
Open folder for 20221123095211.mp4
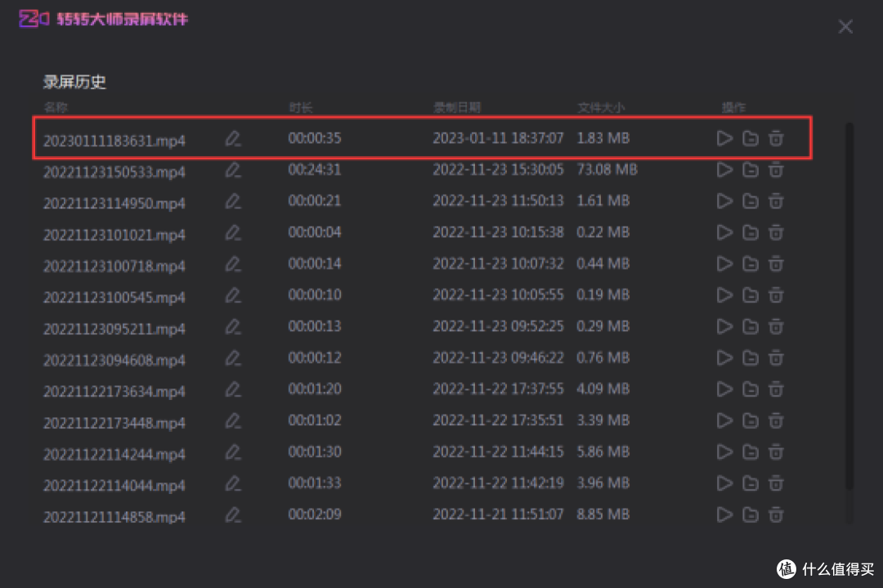[x=750, y=326]
